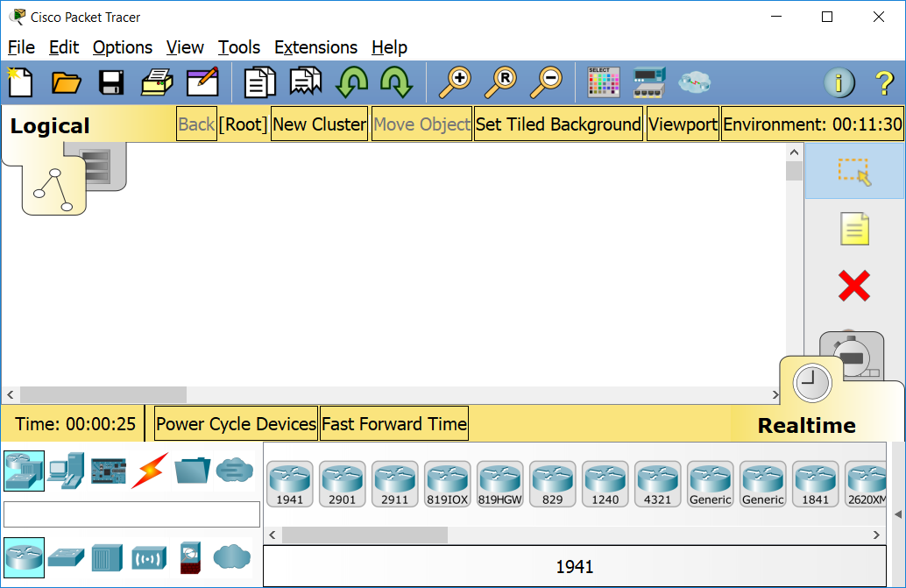Open the drawing palette icon
906x588 pixels.
coord(604,82)
